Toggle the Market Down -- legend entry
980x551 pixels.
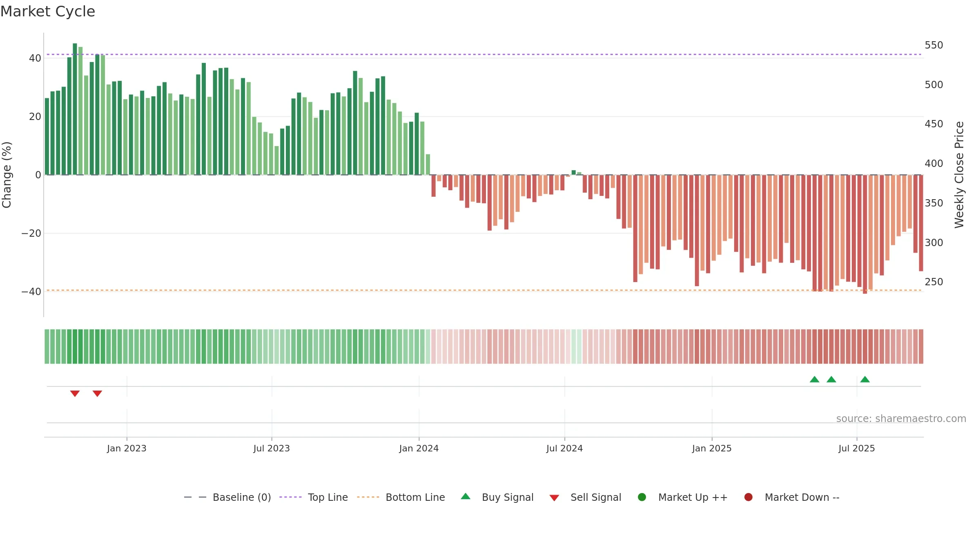(x=792, y=497)
